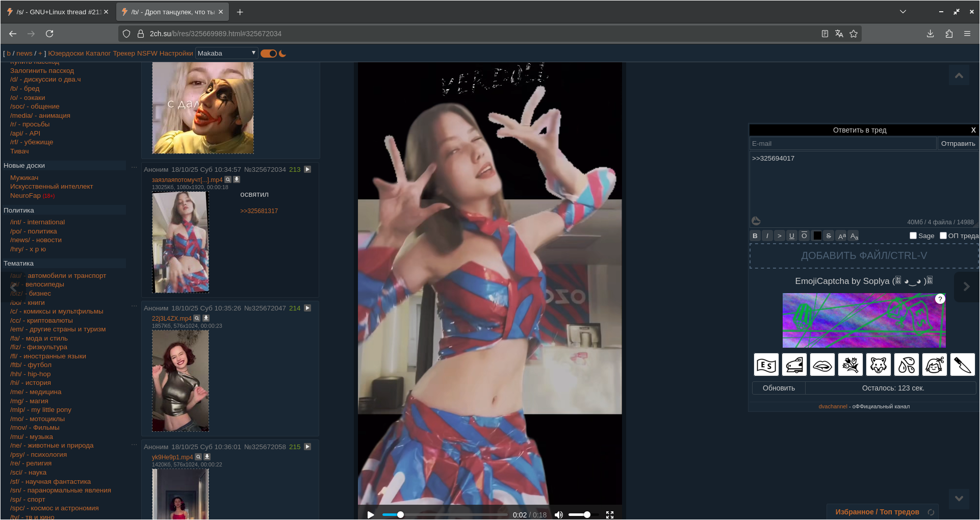Viewport: 980px width, 520px height.
Task: Apply underline formatting in reply form
Action: [792, 236]
